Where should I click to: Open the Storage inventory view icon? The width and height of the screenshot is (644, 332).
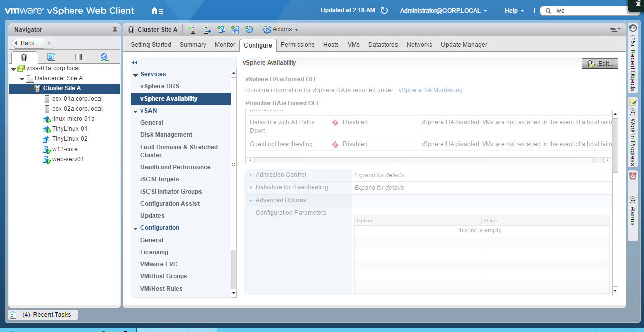point(78,57)
